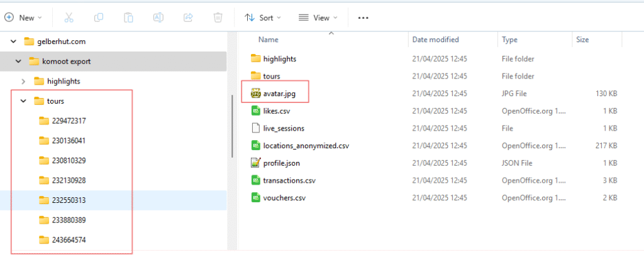Sort by the Size column header

tap(582, 40)
